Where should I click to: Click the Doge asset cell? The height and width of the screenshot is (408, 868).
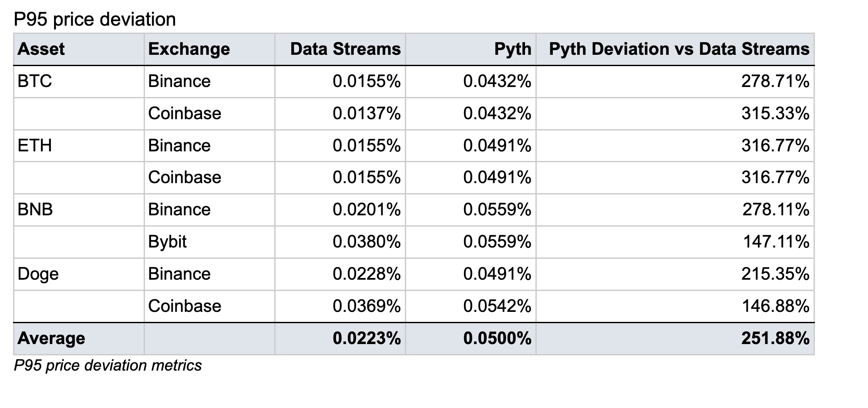click(x=38, y=274)
